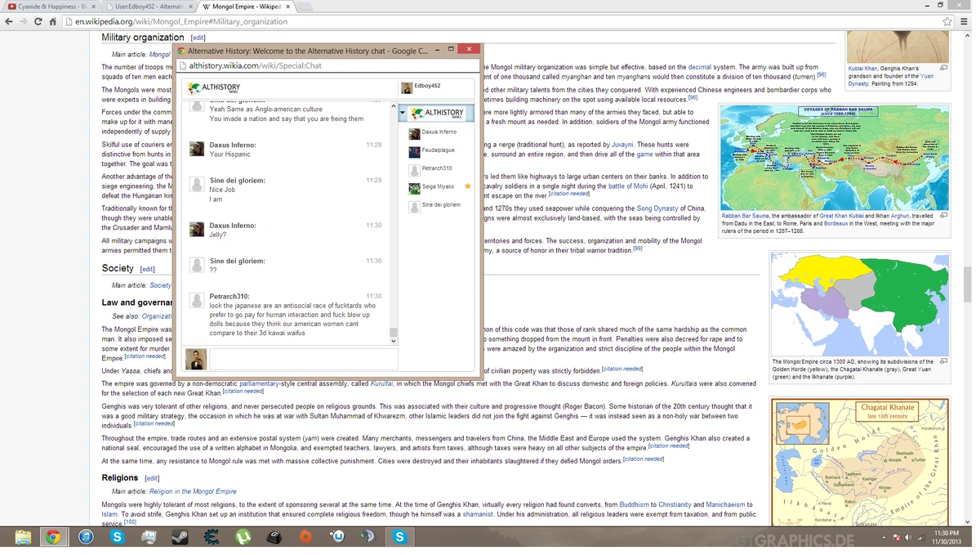Click the volume icon in the system tray
The width and height of the screenshot is (980, 555).
tap(907, 537)
